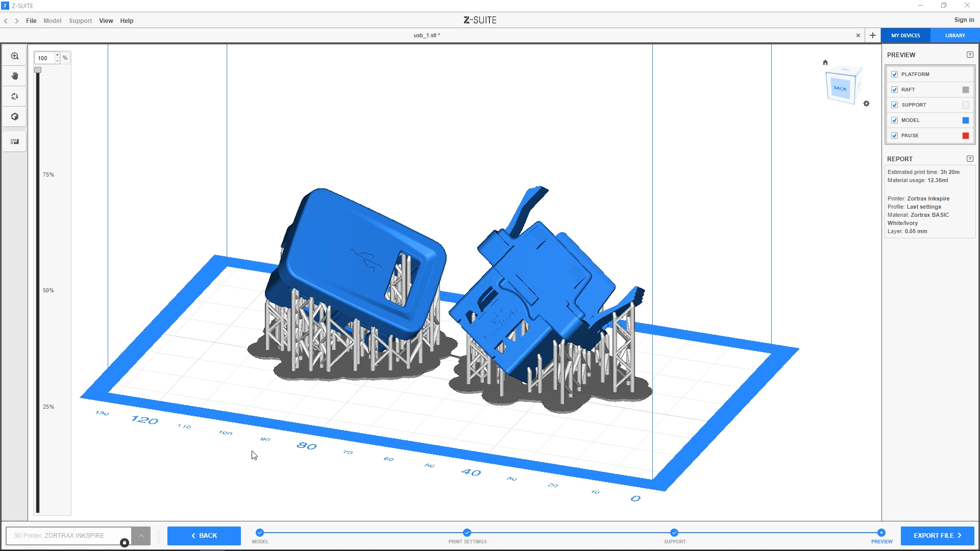The height and width of the screenshot is (551, 980).
Task: Select the rotate view tool
Action: point(15,96)
